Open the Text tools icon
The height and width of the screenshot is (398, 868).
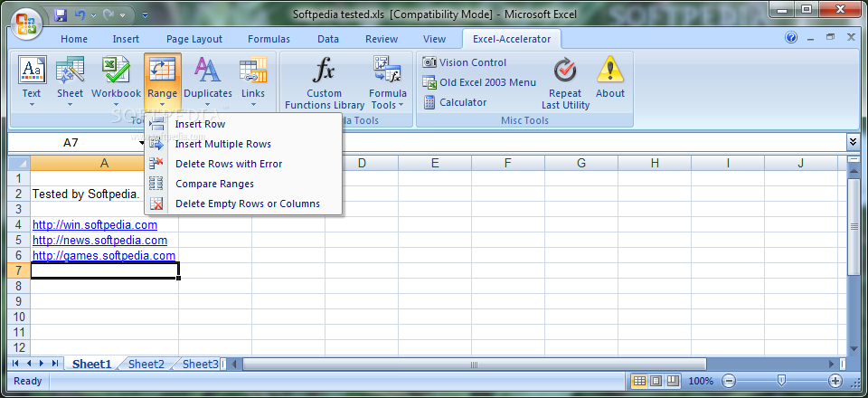pyautogui.click(x=32, y=81)
